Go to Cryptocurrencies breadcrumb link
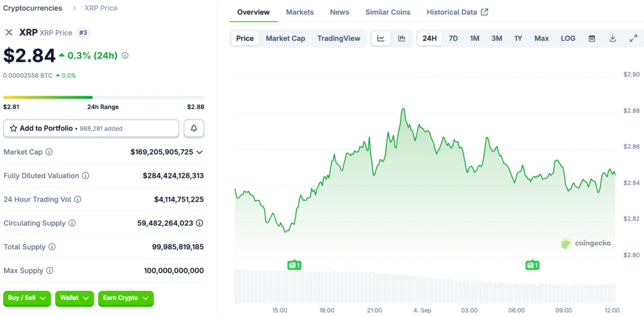This screenshot has height=316, width=644. 33,8
